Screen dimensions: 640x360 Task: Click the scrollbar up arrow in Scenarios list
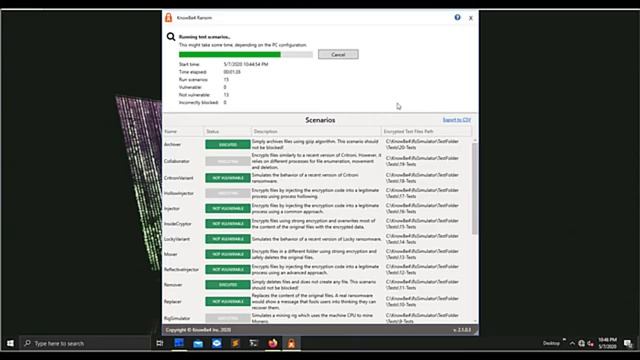point(475,140)
